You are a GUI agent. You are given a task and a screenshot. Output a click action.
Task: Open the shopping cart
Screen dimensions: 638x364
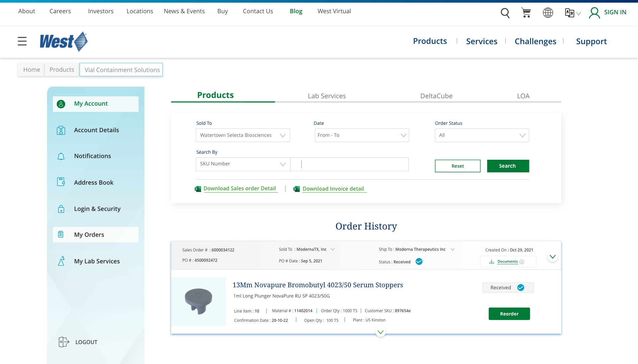(x=526, y=13)
